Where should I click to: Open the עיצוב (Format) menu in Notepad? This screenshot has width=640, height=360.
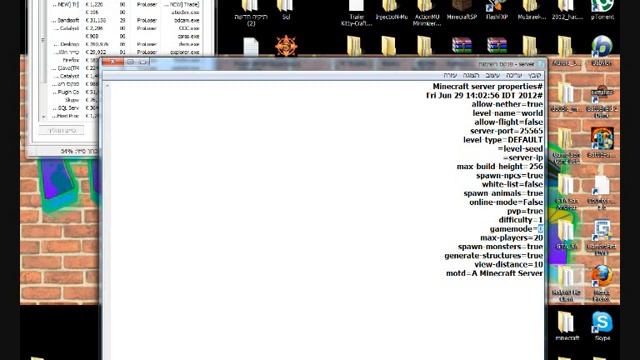tap(493, 76)
